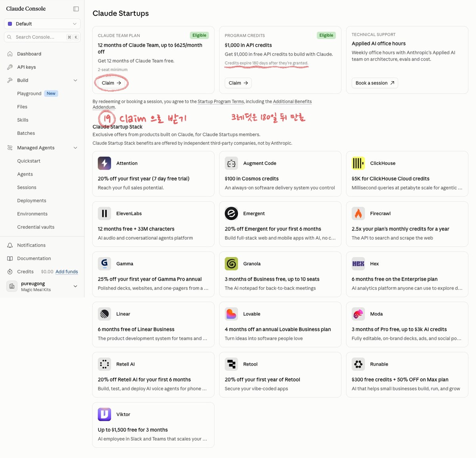Open the Skills page

23,120
